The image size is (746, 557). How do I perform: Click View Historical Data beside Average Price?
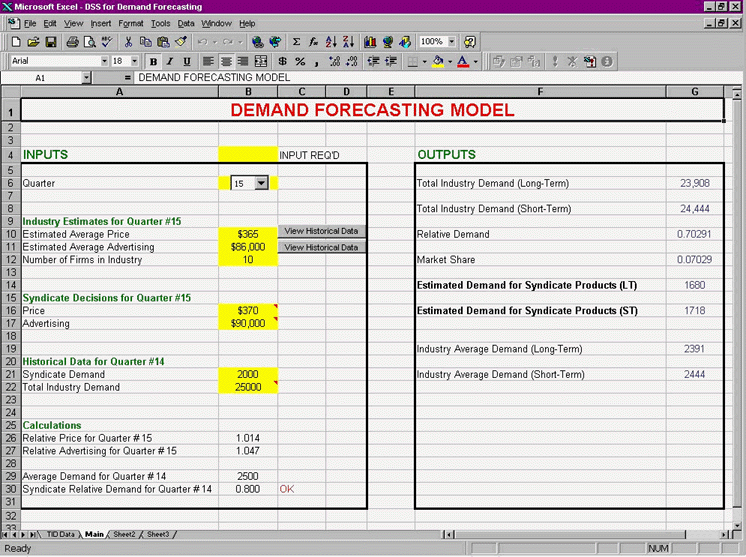coord(321,231)
